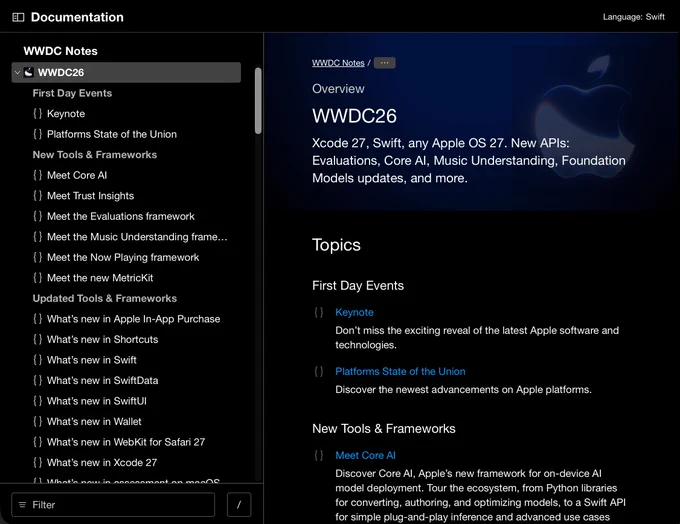
Task: Click braces icon beside Meet the Music Understanding
Action: 38,237
